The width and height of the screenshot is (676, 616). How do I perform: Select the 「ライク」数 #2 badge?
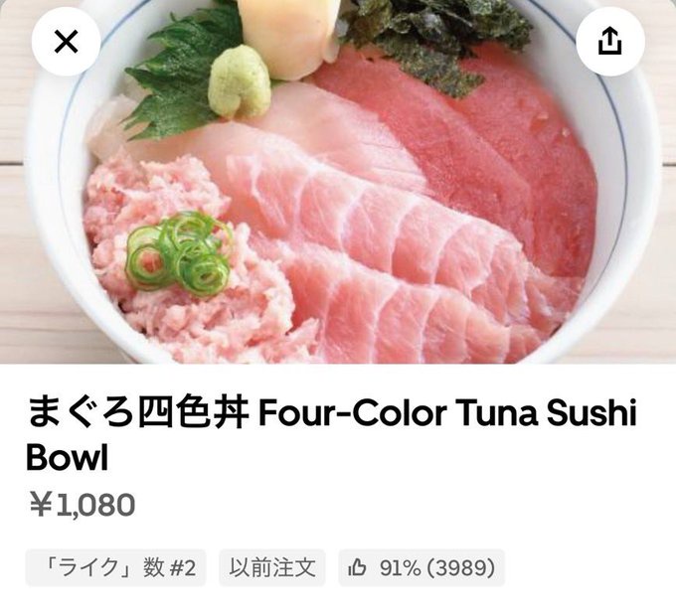[x=115, y=567]
